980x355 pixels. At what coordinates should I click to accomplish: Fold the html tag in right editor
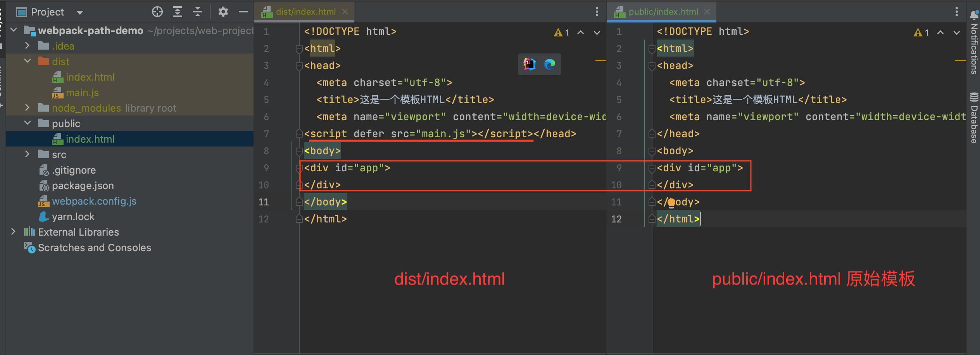pyautogui.click(x=652, y=49)
